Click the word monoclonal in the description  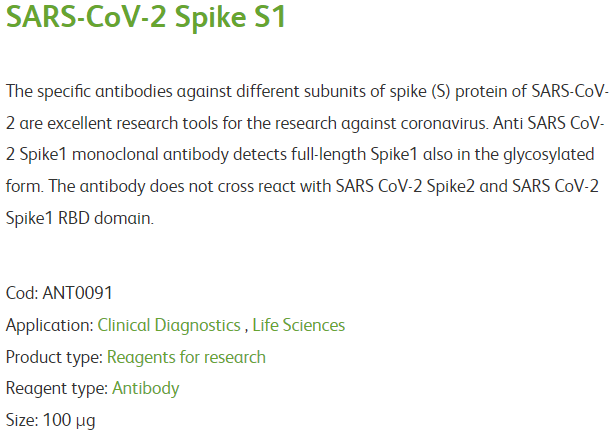[115, 155]
